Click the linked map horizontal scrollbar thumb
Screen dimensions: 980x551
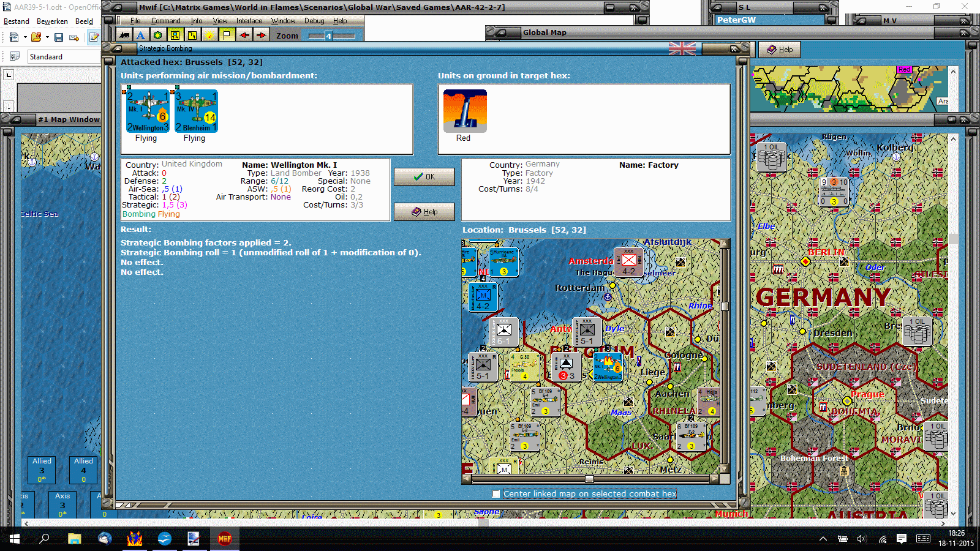pyautogui.click(x=589, y=479)
